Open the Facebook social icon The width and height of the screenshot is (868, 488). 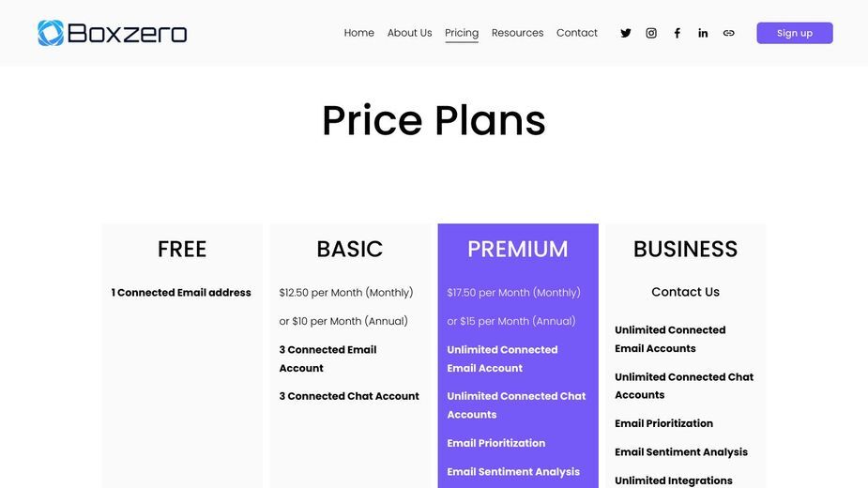(x=677, y=33)
